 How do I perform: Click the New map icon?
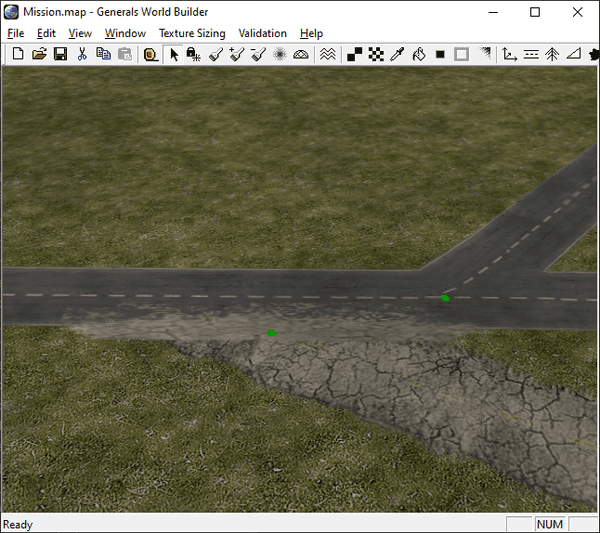tap(18, 54)
